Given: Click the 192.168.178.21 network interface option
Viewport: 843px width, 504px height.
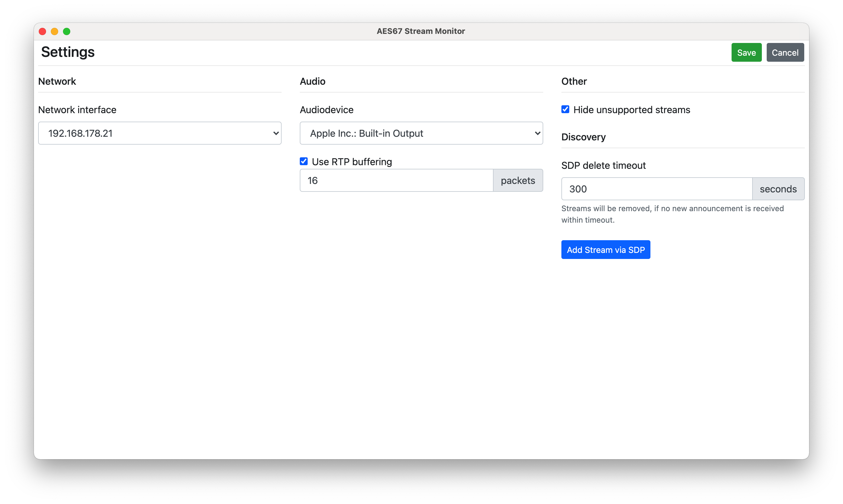Looking at the screenshot, I should [159, 133].
